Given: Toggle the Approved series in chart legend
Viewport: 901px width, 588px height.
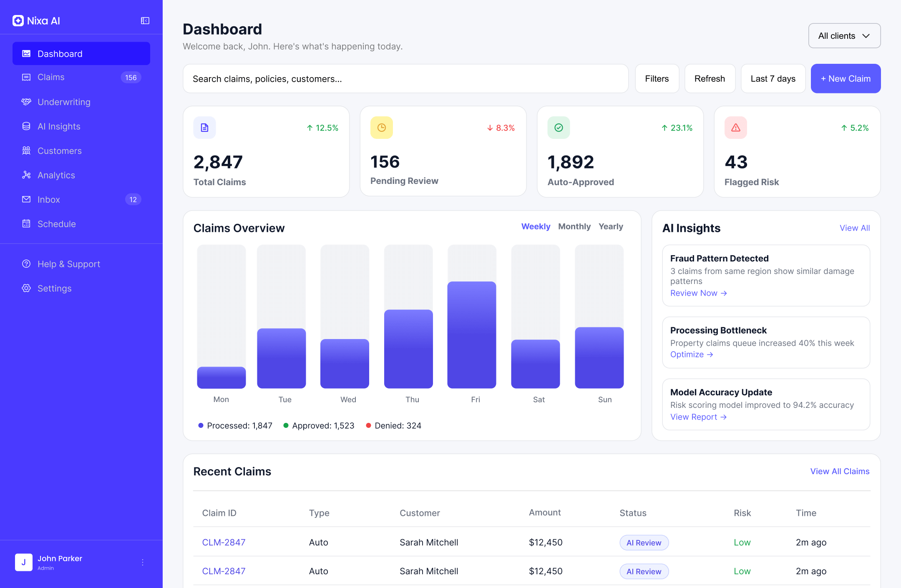Looking at the screenshot, I should [x=319, y=425].
